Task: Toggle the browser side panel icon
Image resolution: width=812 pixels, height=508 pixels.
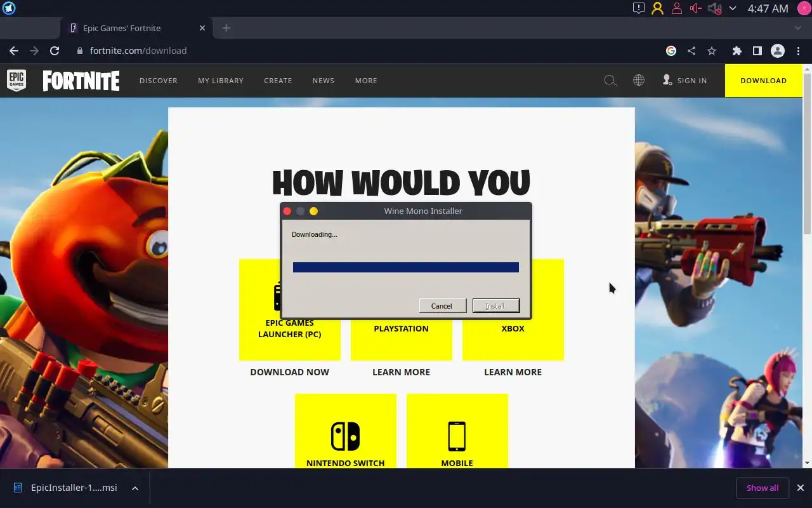Action: [757, 51]
